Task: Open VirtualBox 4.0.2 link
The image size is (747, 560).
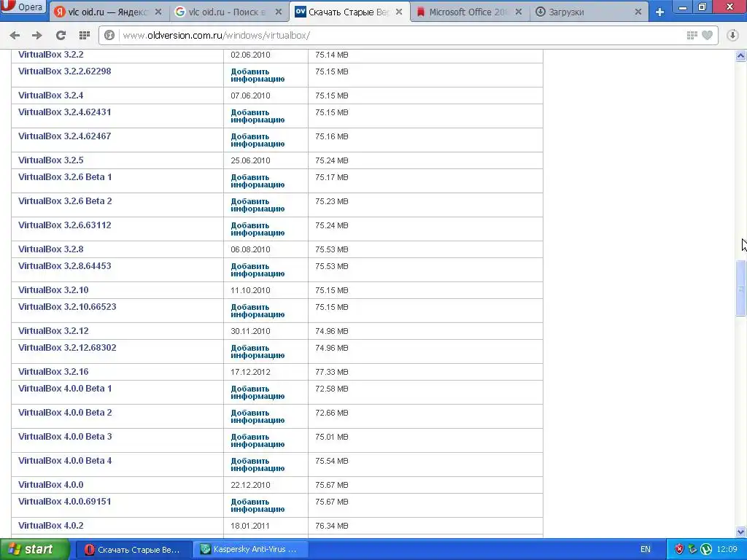Action: click(51, 526)
